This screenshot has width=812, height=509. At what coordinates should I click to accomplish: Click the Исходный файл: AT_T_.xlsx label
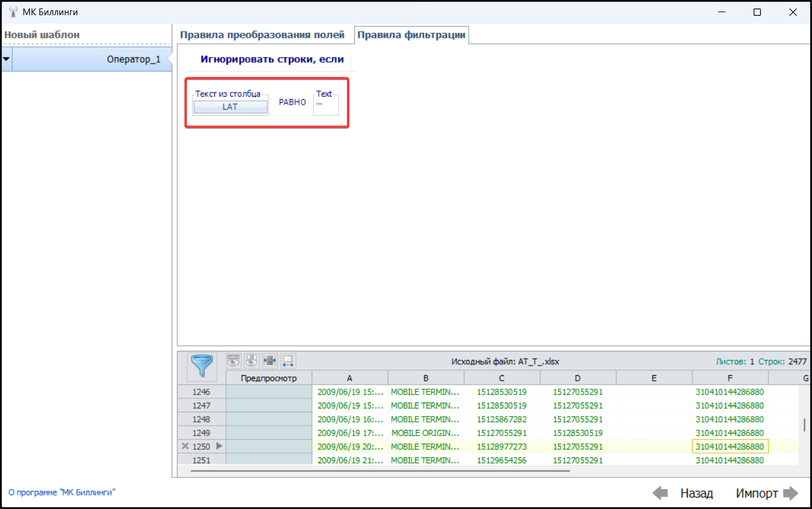point(505,361)
